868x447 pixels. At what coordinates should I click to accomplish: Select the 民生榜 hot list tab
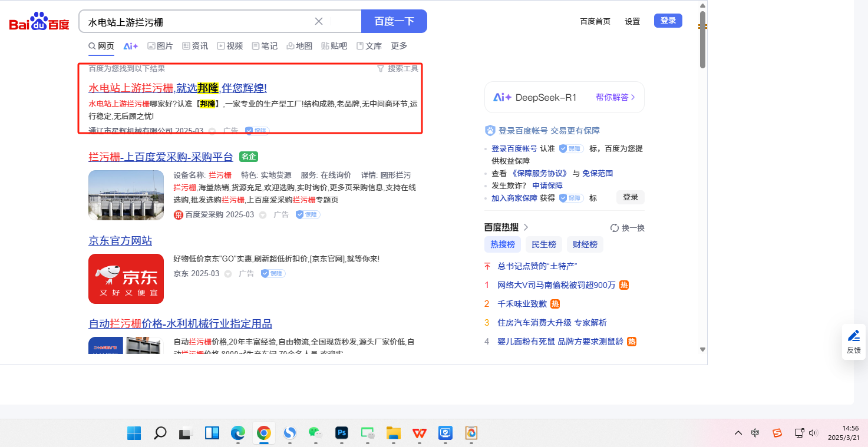[x=543, y=244]
